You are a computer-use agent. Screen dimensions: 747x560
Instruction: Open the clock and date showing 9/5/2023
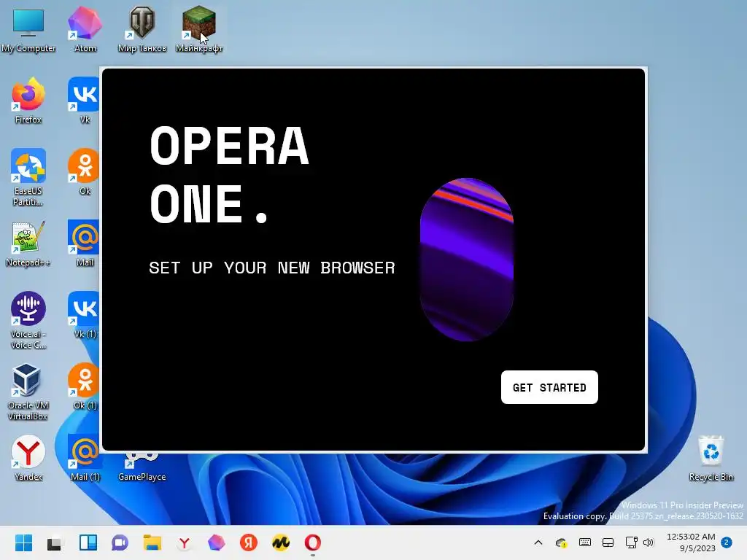692,542
